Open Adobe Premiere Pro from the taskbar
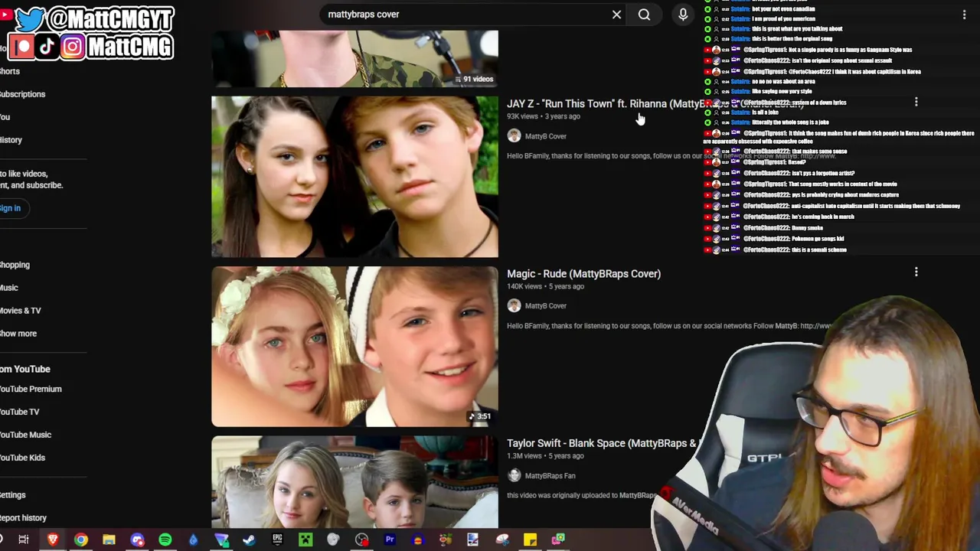The image size is (980, 551). click(x=389, y=540)
